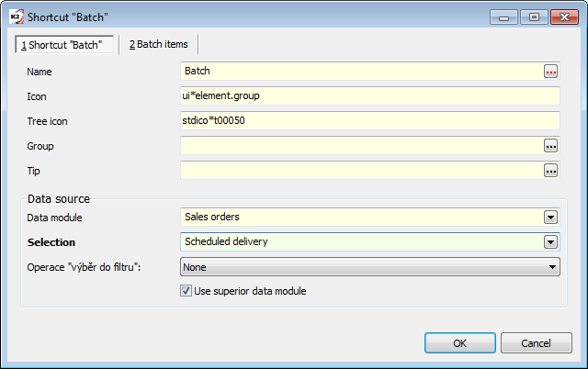Viewport: 588px width, 369px height.
Task: Maximize the Shortcut "Batch" dialog window
Action: (532, 16)
